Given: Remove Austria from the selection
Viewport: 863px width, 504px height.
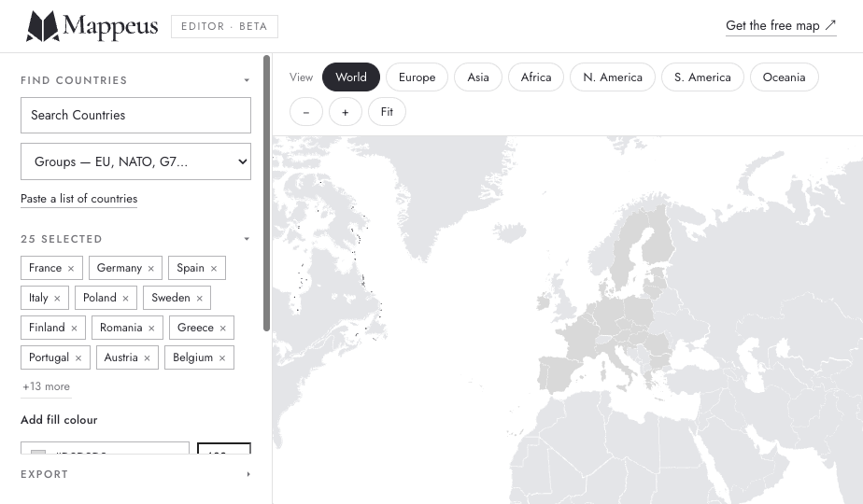Looking at the screenshot, I should pos(147,358).
